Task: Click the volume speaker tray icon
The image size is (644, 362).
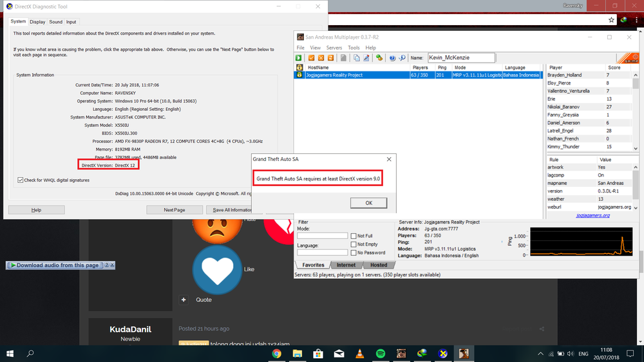Action: tap(570, 354)
